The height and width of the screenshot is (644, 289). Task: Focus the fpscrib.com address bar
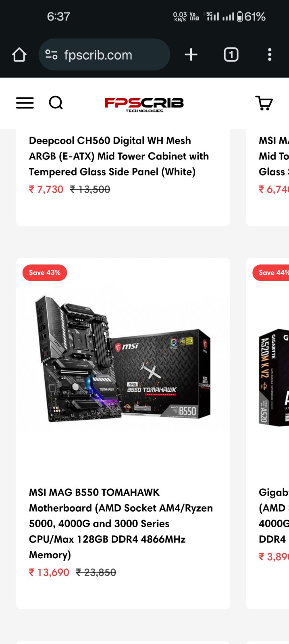[x=104, y=55]
